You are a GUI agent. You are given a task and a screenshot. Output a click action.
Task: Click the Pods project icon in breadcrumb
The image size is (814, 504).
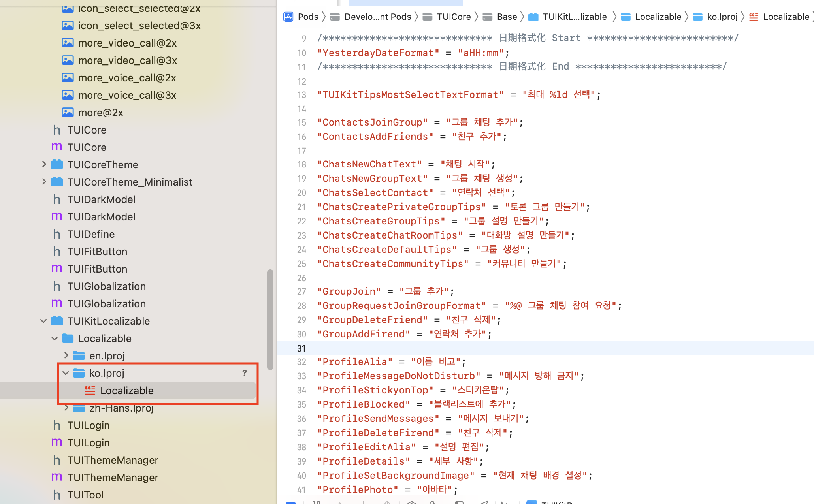pyautogui.click(x=288, y=17)
